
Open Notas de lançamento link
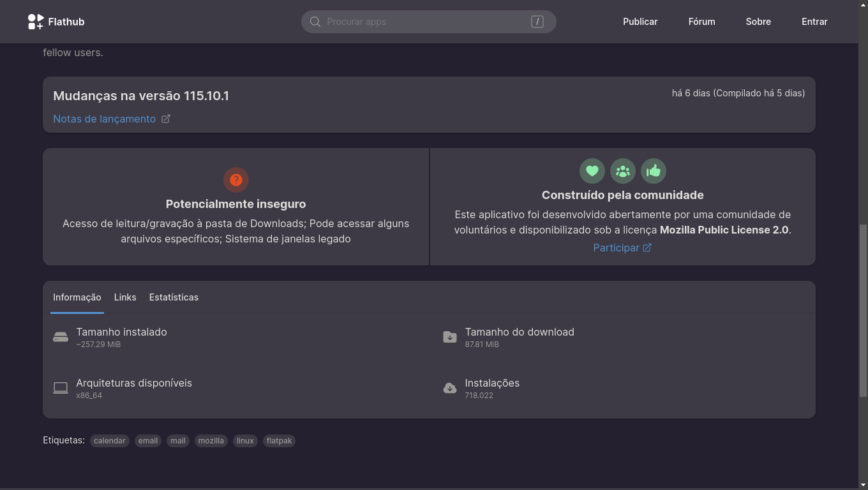click(x=105, y=119)
